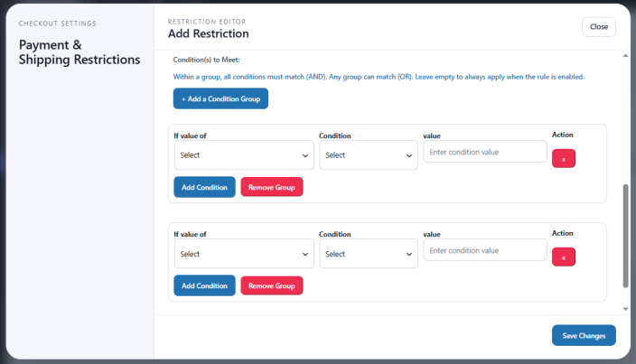The image size is (636, 364).
Task: Click the 'RESTRICTION EDITOR' label
Action: pos(207,22)
